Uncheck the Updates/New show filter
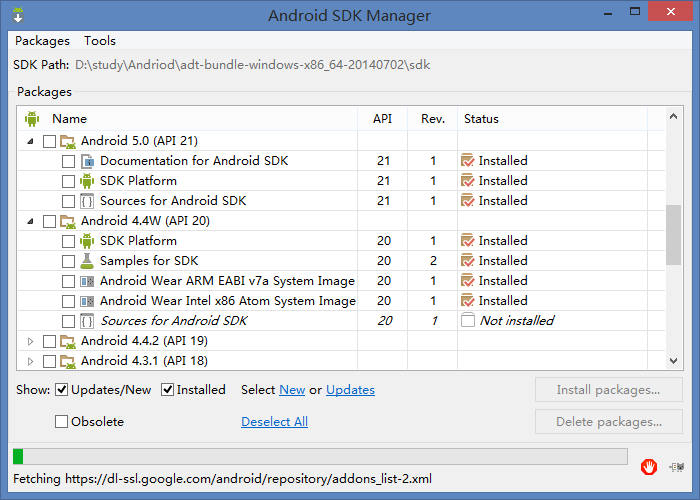The image size is (700, 500). pyautogui.click(x=62, y=390)
